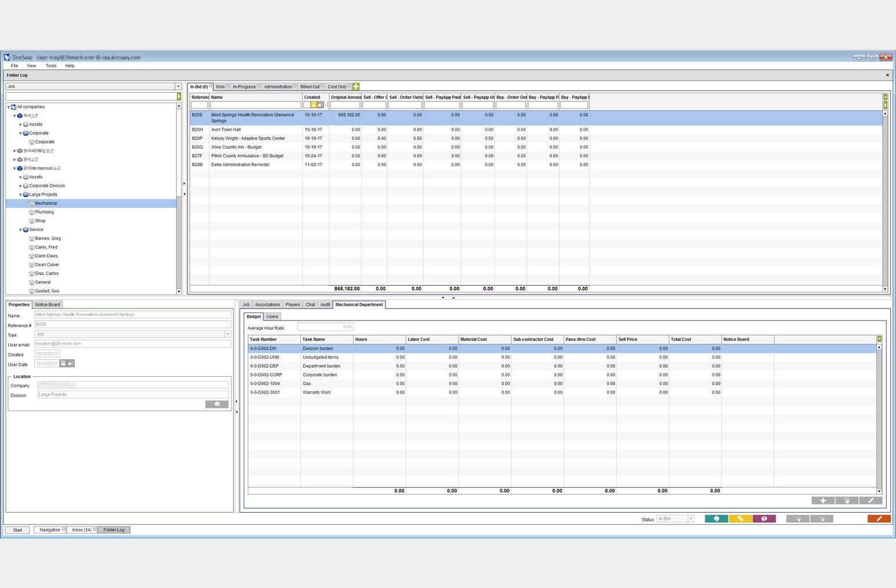This screenshot has height=588, width=896.
Task: Click the Plumbing folder icon
Action: click(31, 212)
